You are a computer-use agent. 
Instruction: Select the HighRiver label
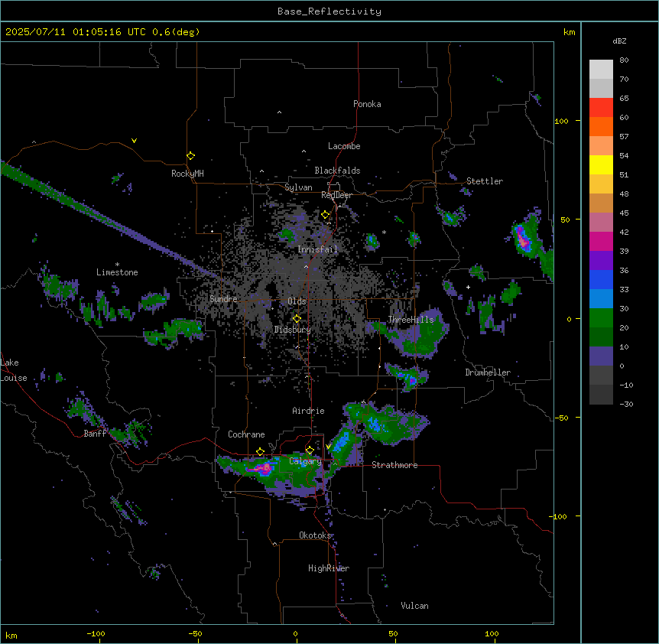pos(328,568)
